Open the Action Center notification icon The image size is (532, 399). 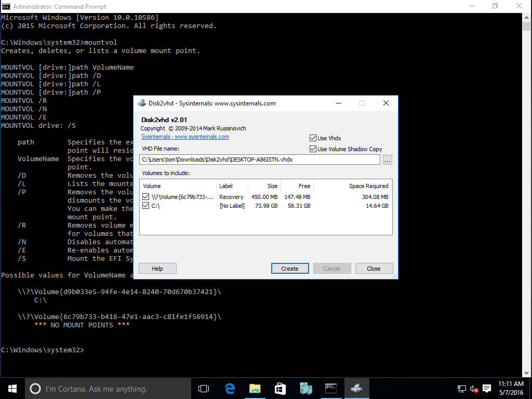pos(486,388)
